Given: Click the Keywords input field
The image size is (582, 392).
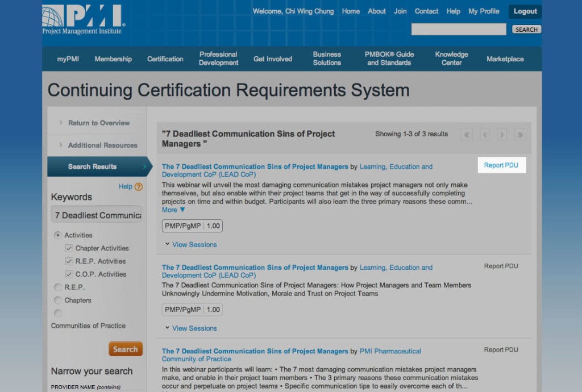Looking at the screenshot, I should click(97, 215).
